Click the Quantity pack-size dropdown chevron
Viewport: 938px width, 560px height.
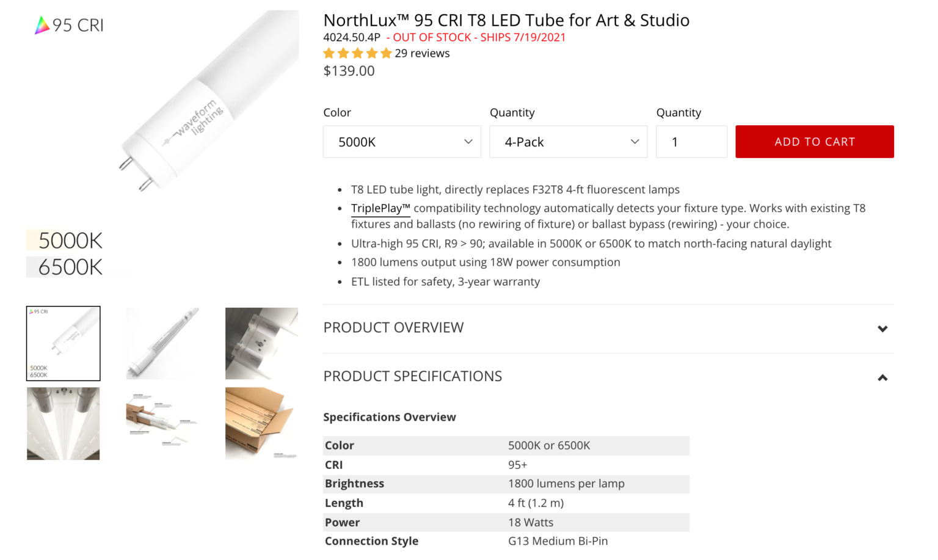(x=634, y=142)
